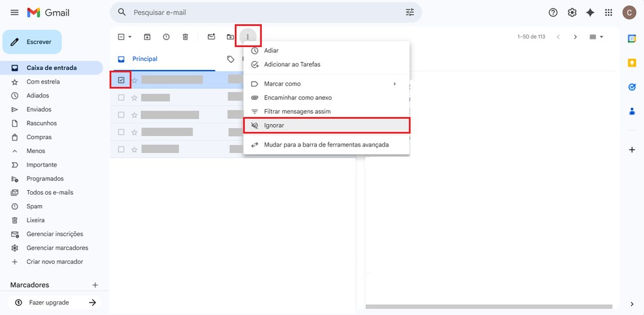Screen dimensions: 644x315
Task: Click the Escrever compose button
Action: click(x=32, y=42)
